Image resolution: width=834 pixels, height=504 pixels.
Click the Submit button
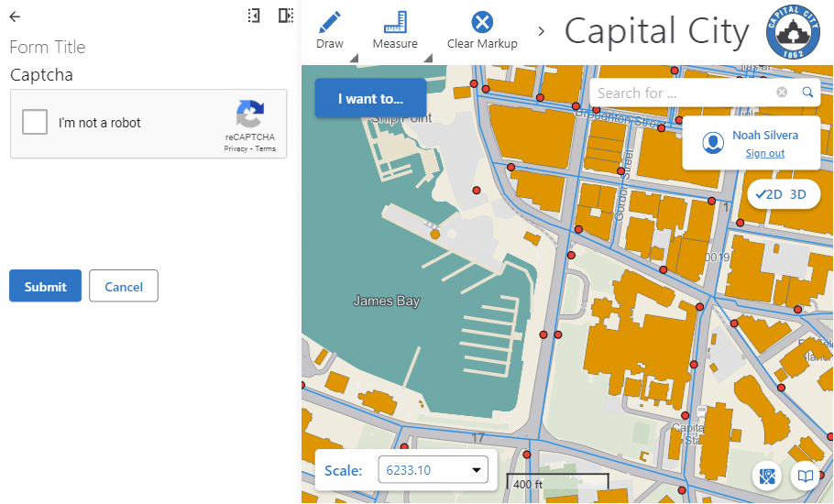click(x=45, y=287)
